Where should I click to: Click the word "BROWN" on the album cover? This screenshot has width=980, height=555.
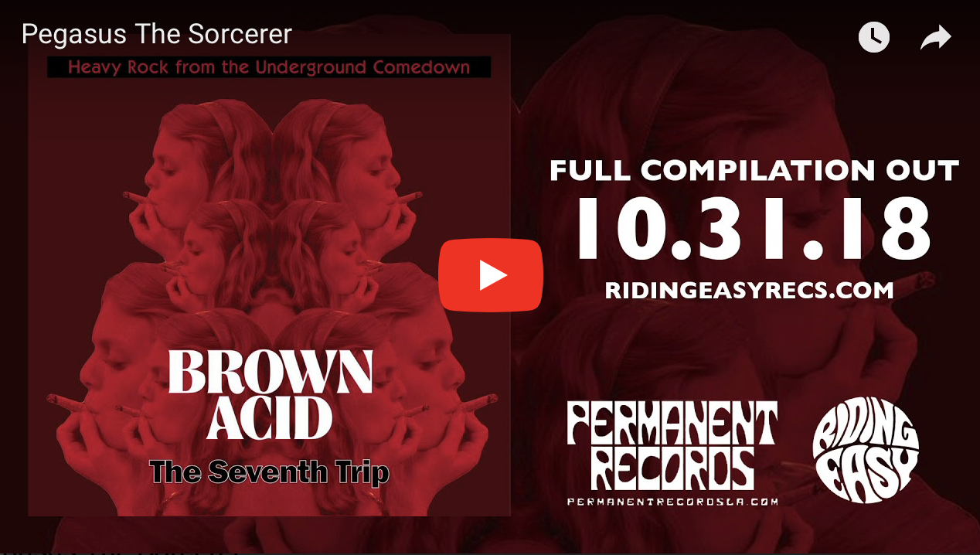pyautogui.click(x=271, y=373)
